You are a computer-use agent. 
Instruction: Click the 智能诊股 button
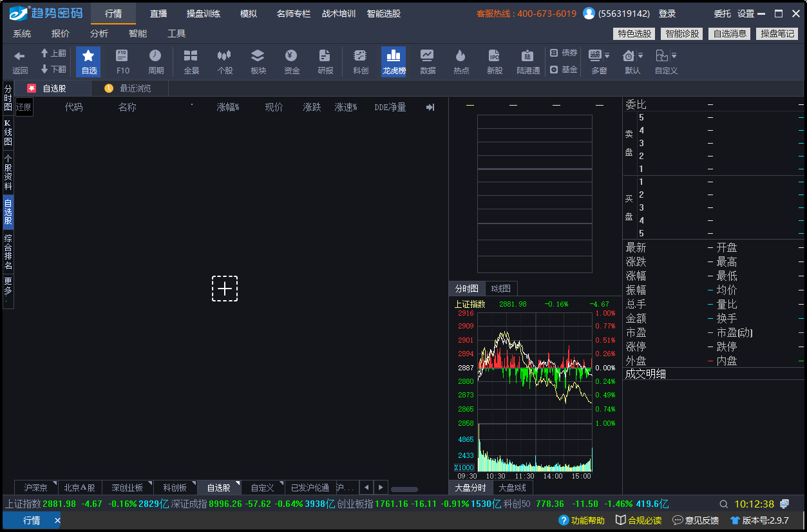[682, 33]
